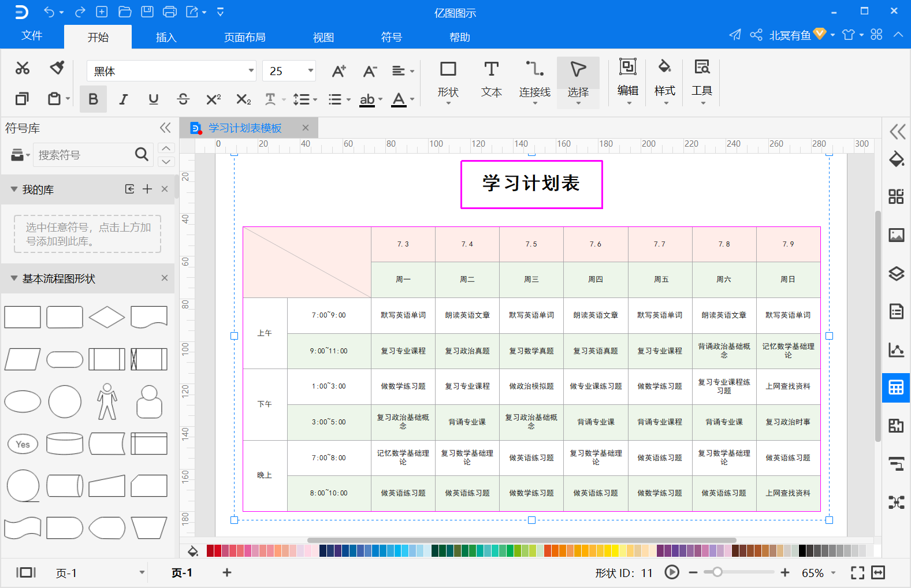The image size is (911, 588).
Task: Open the layers panel in right sidebar
Action: 896,274
